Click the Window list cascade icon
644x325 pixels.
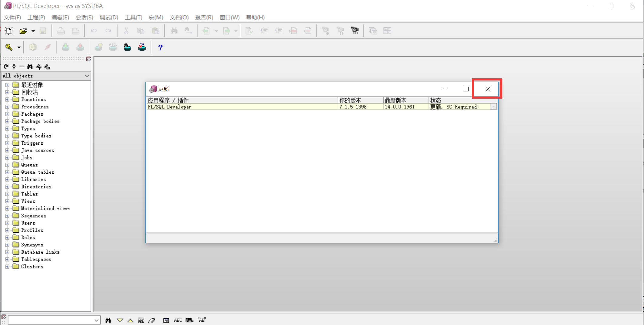373,31
